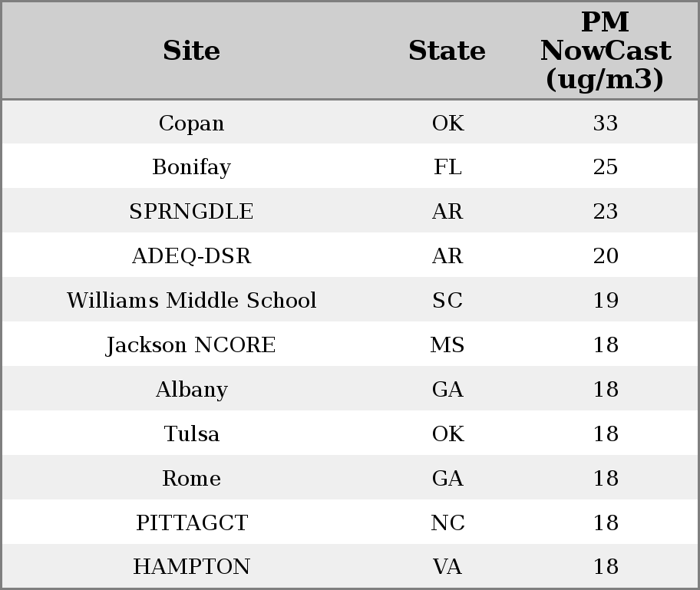Select the Jackson NCORE site cell

click(191, 345)
